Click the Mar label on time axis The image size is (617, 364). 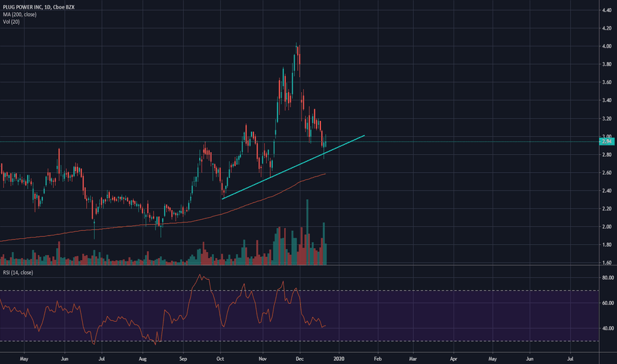[413, 359]
